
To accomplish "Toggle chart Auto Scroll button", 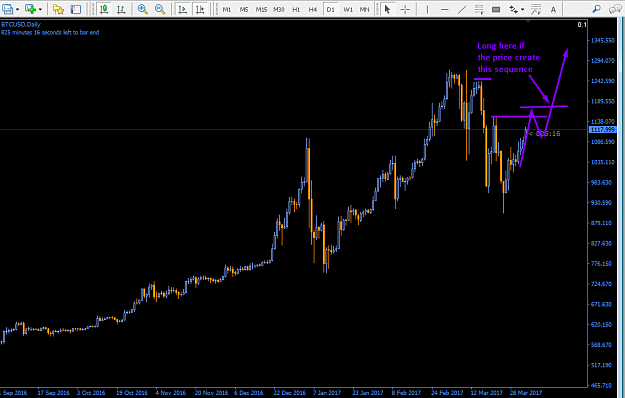I will [x=183, y=9].
